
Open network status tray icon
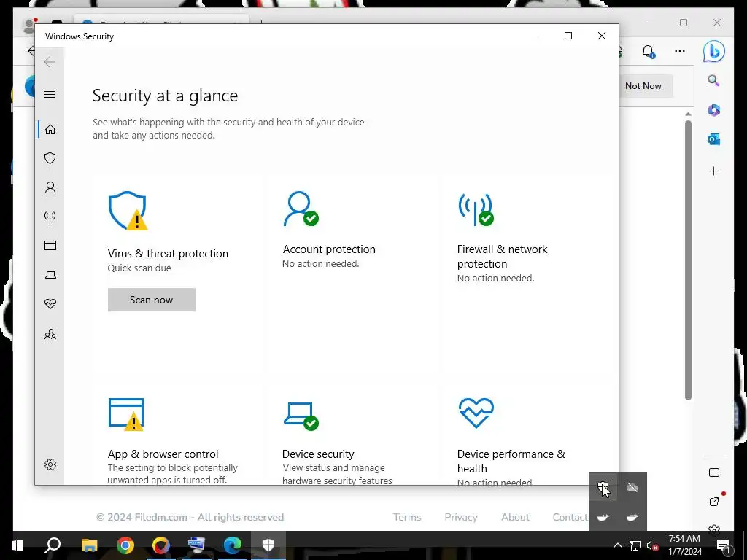[x=635, y=545]
